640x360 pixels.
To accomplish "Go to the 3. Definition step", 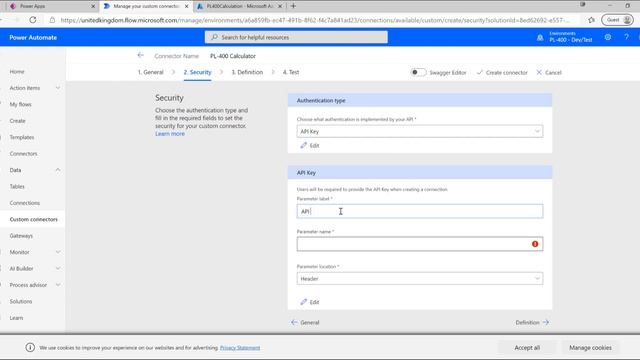I will 247,72.
